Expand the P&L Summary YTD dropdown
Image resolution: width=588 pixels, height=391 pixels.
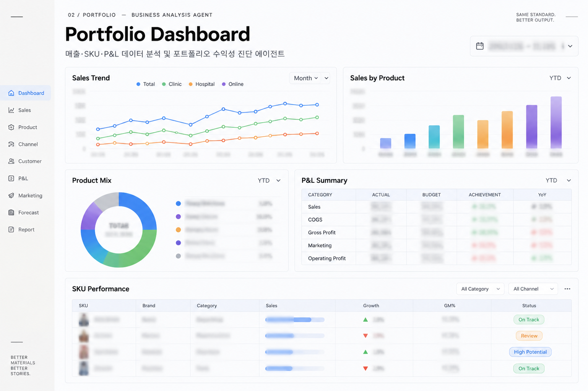(558, 180)
